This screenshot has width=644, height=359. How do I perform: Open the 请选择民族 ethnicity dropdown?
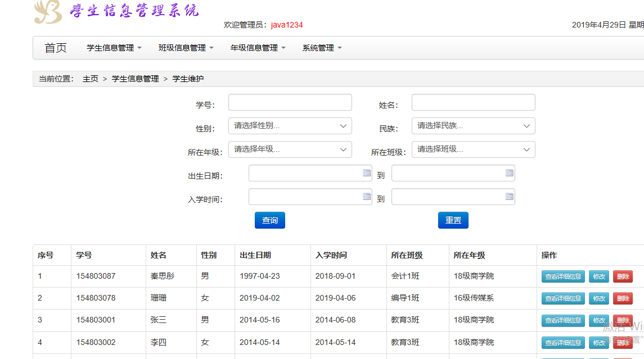tap(473, 126)
